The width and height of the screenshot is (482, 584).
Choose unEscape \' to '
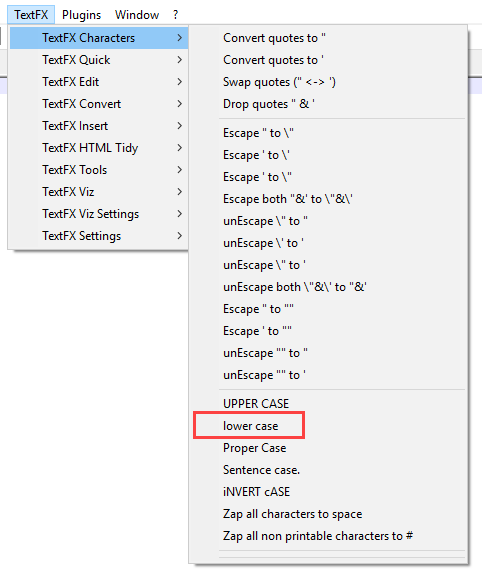coord(328,242)
